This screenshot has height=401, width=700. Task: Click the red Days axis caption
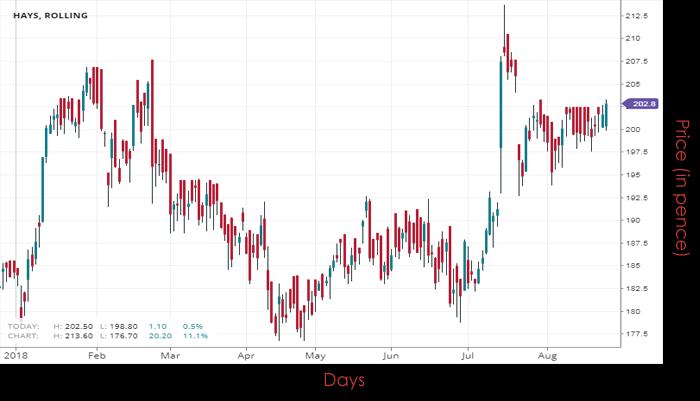point(344,380)
